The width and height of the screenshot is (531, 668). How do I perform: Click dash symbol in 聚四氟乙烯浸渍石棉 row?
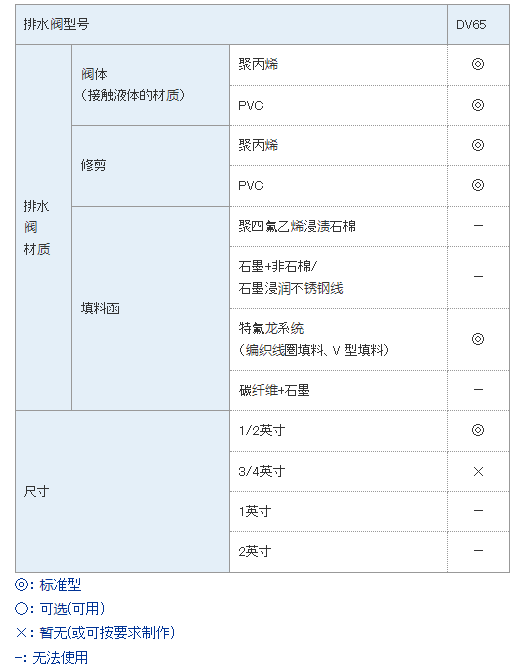point(478,225)
